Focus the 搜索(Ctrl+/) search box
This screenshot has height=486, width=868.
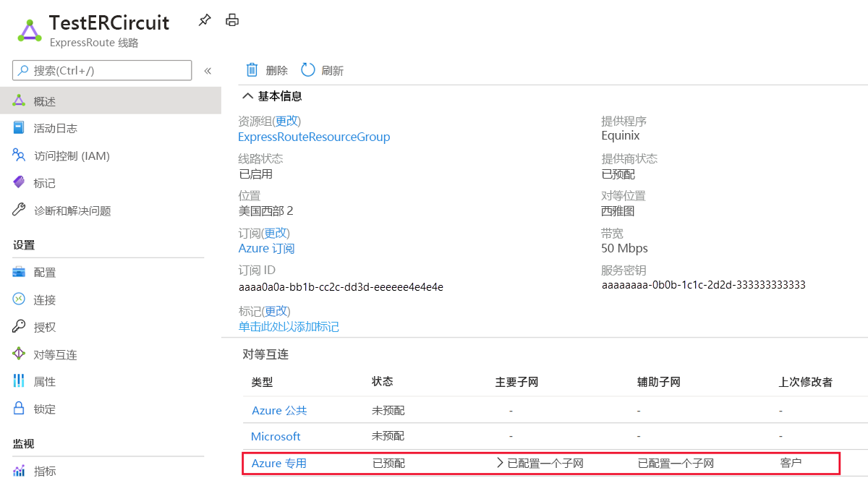pyautogui.click(x=102, y=70)
